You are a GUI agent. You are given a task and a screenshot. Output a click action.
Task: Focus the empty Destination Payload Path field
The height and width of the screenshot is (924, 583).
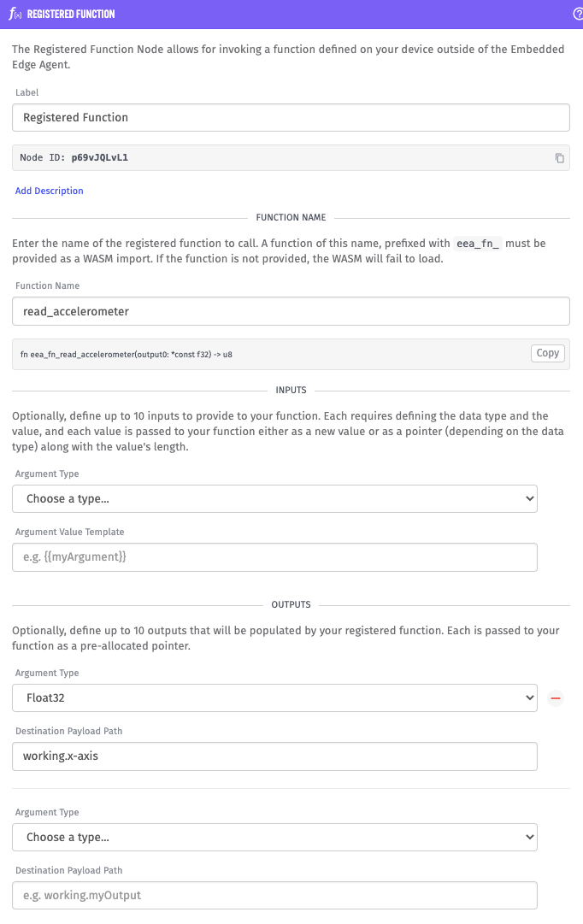tap(274, 896)
